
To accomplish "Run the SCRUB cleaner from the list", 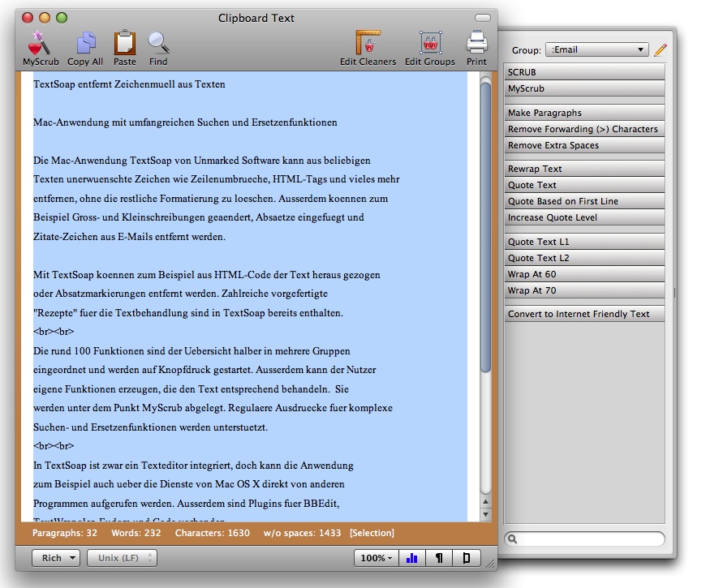I will 584,72.
